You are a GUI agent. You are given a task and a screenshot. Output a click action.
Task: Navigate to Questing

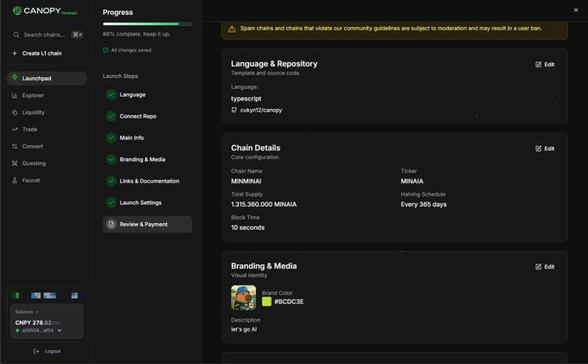pyautogui.click(x=47, y=163)
